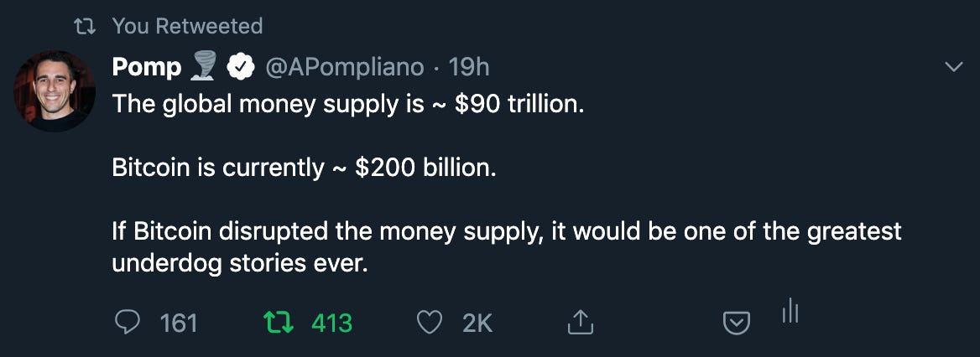
Task: Click the "You Retweeted" label
Action: point(187,27)
